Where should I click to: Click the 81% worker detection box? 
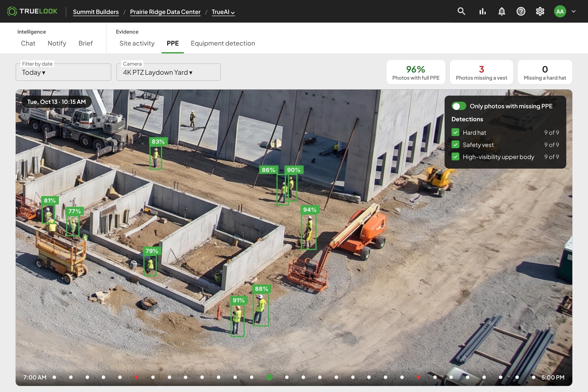click(48, 214)
